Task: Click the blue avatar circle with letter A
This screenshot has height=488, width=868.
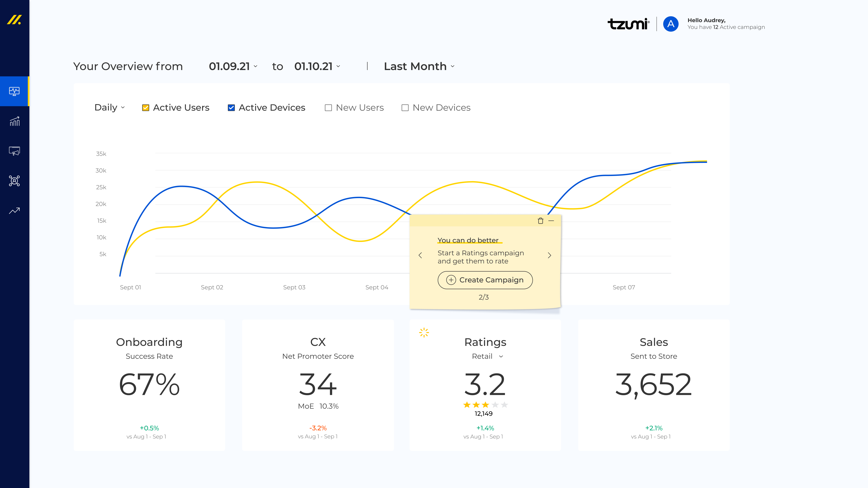Action: click(670, 24)
